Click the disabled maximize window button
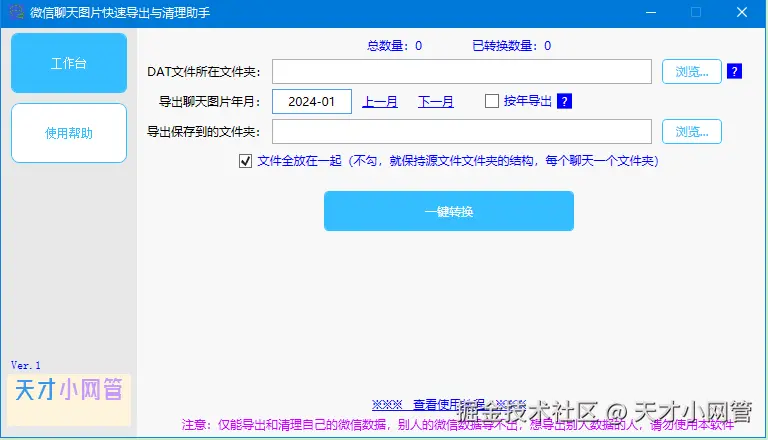This screenshot has width=768, height=440. coord(696,12)
